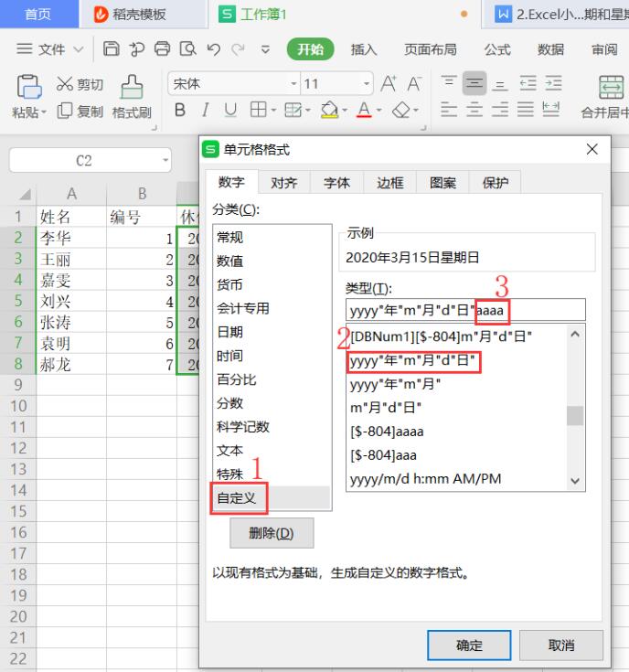
Task: Click the increase indent icon
Action: tap(554, 82)
